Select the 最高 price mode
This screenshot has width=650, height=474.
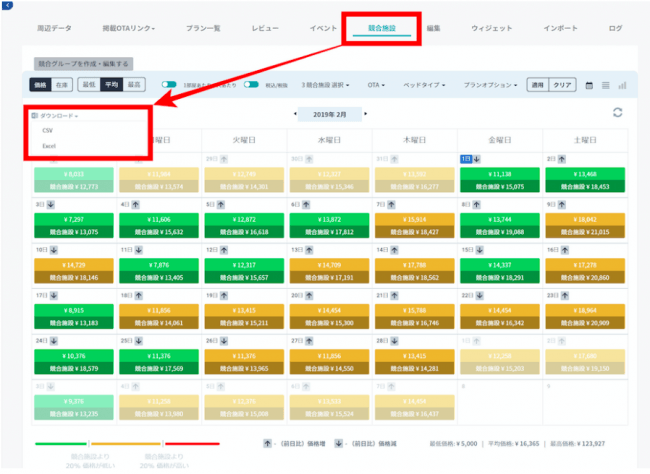click(134, 85)
